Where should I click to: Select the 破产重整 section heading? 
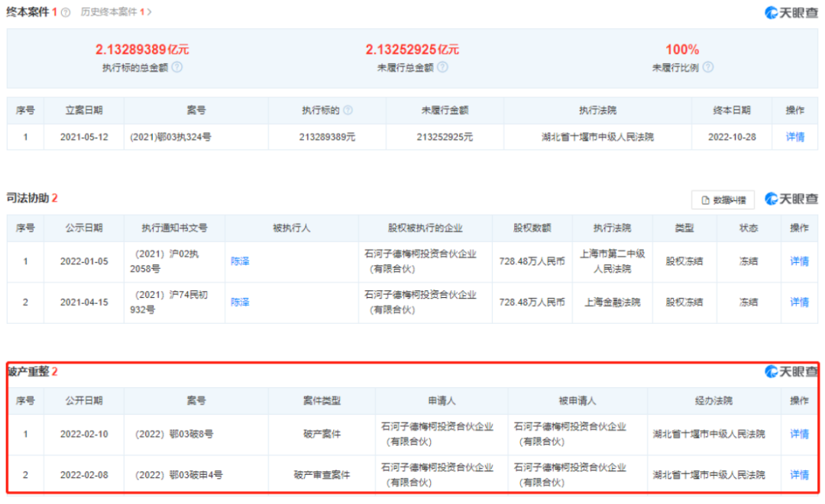click(x=27, y=372)
